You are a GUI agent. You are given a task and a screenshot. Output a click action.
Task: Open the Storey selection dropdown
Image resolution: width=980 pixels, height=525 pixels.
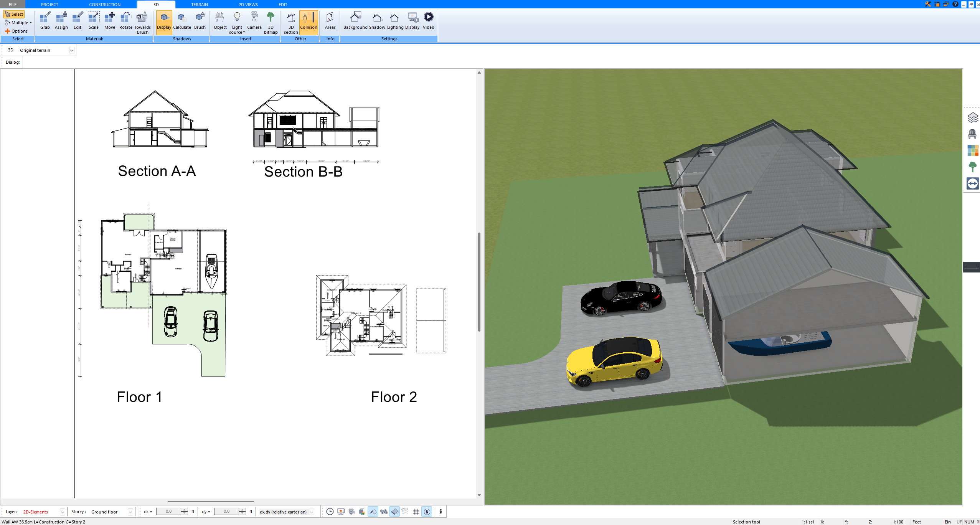pyautogui.click(x=129, y=512)
